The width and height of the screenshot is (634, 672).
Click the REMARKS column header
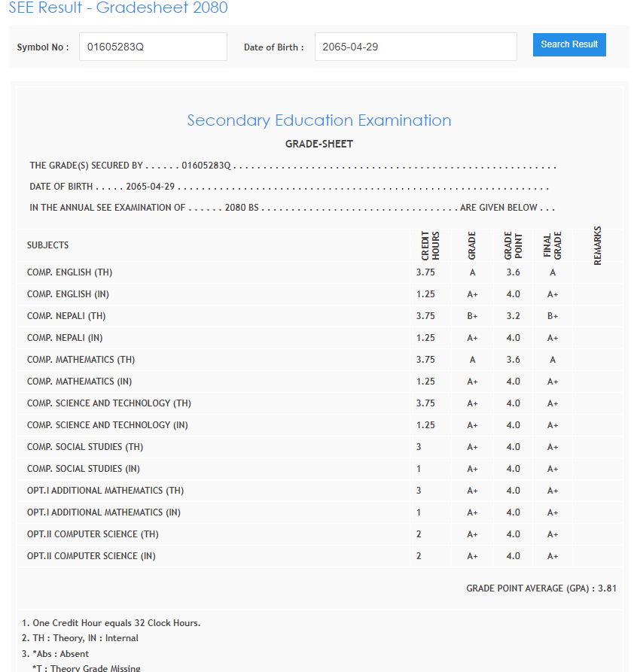click(597, 245)
